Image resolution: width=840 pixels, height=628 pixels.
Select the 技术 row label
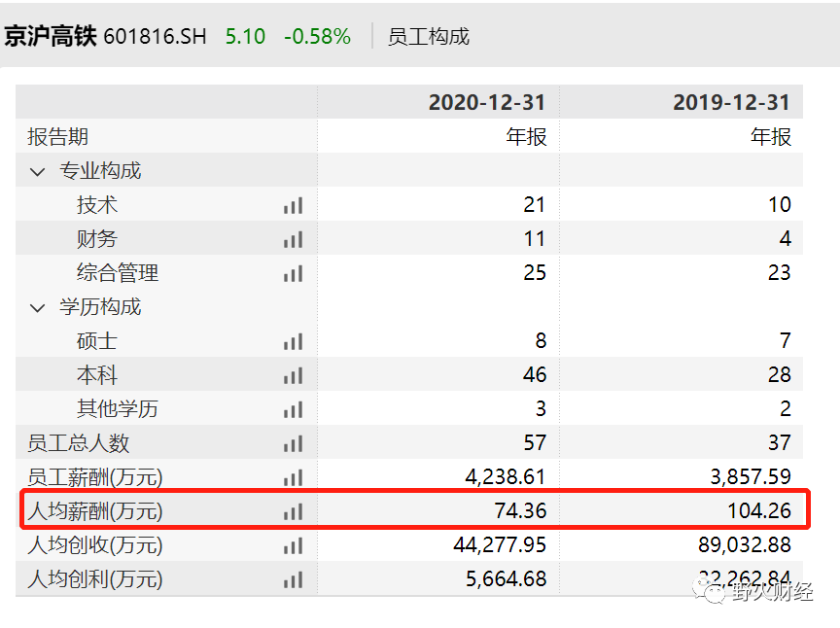coord(97,205)
